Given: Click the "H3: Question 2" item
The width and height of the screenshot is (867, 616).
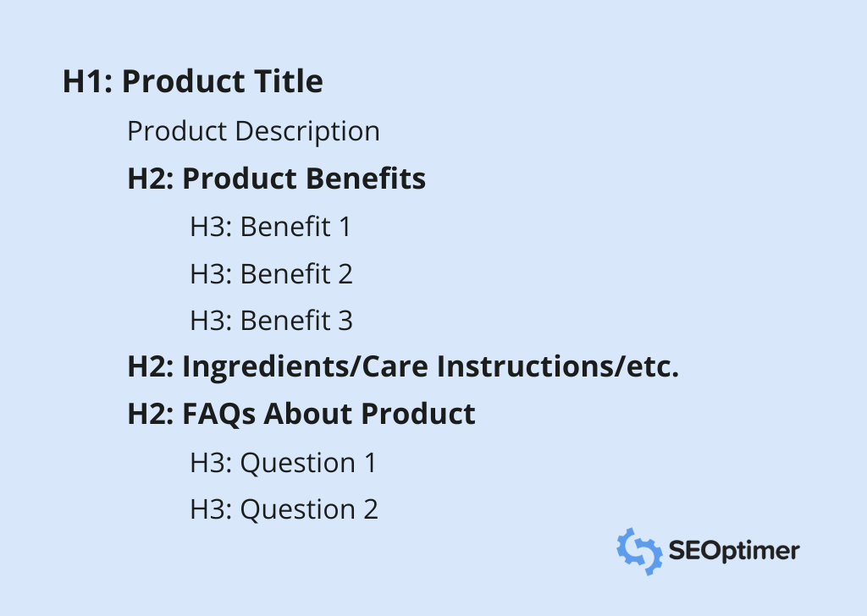Looking at the screenshot, I should point(284,509).
